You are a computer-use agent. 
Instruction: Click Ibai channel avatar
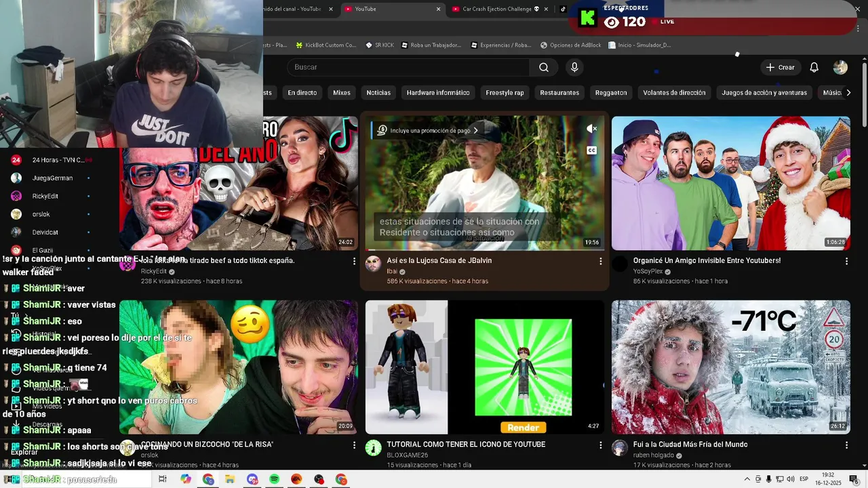pyautogui.click(x=373, y=264)
